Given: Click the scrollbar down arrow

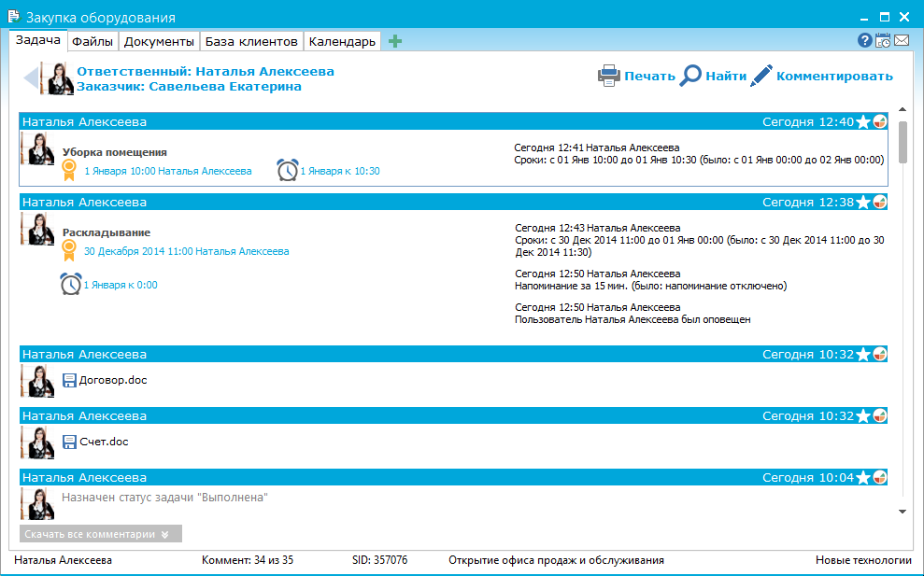Looking at the screenshot, I should (x=903, y=512).
